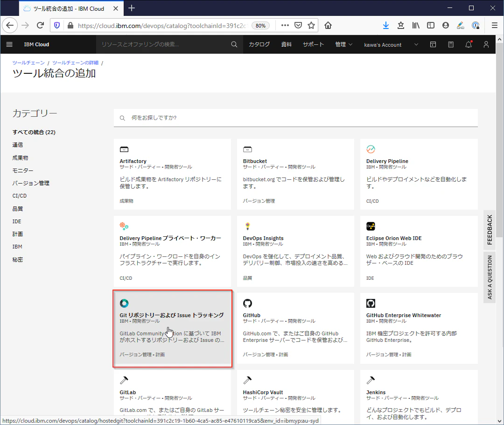Click the padlock site information icon
The image size is (504, 425).
70,25
